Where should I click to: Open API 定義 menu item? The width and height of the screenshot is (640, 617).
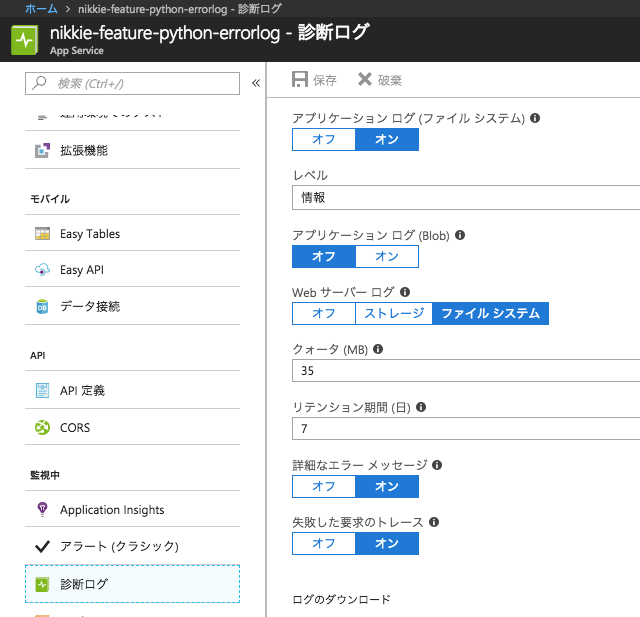click(x=132, y=391)
